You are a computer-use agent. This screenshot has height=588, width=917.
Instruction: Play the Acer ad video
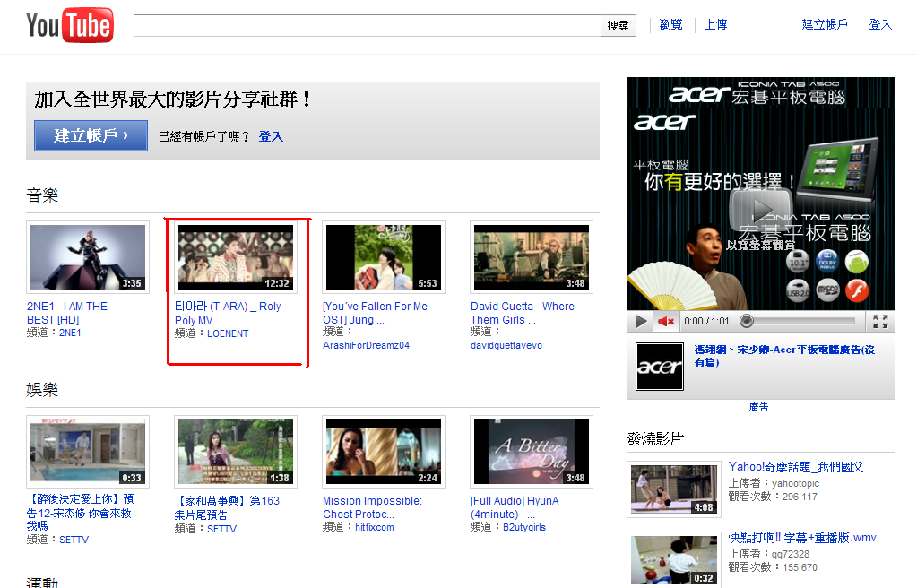coord(641,321)
